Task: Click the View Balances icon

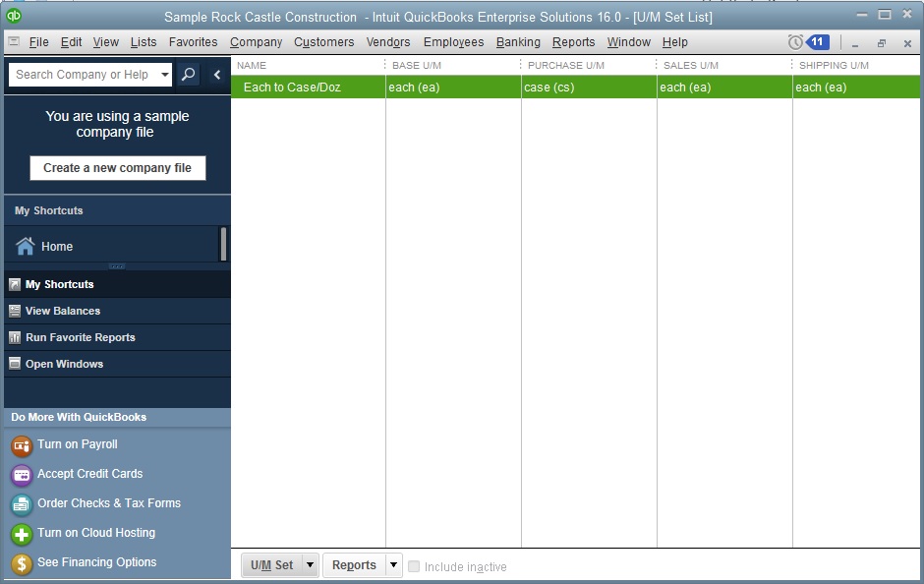Action: pyautogui.click(x=15, y=311)
